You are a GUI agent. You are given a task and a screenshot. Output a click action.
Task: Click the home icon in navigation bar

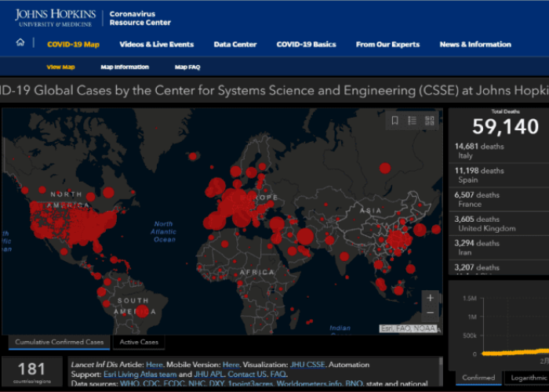[20, 42]
